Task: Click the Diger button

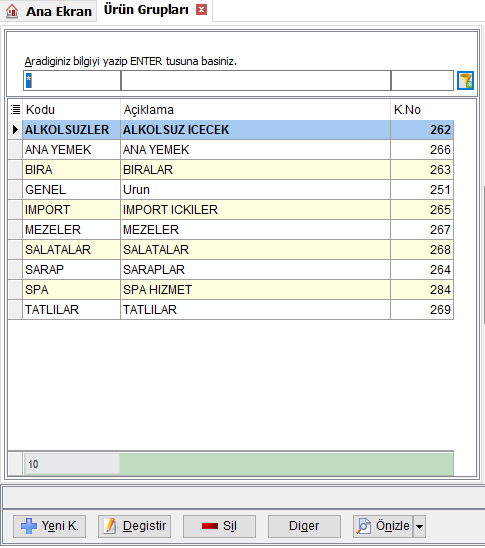Action: point(304,526)
